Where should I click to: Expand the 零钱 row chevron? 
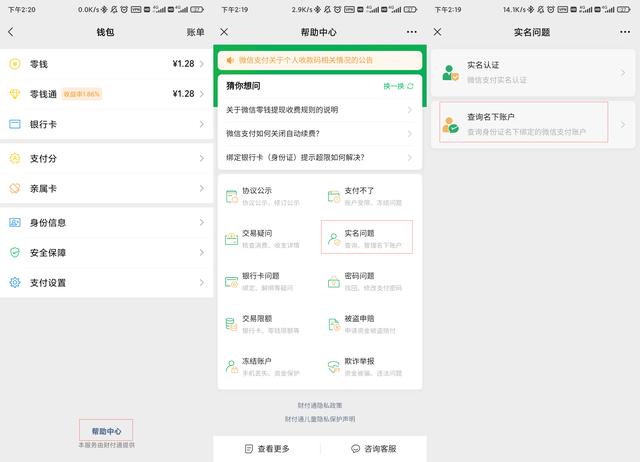(x=202, y=64)
